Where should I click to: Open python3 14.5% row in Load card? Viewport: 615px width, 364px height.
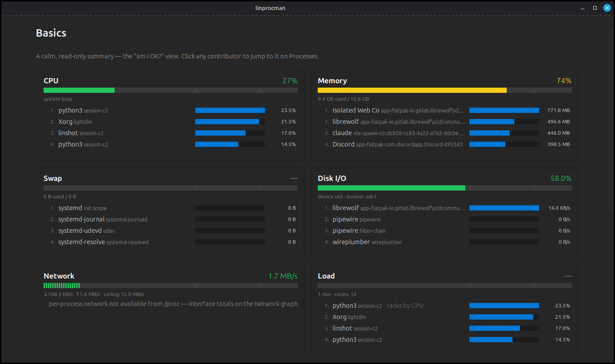[x=445, y=340]
